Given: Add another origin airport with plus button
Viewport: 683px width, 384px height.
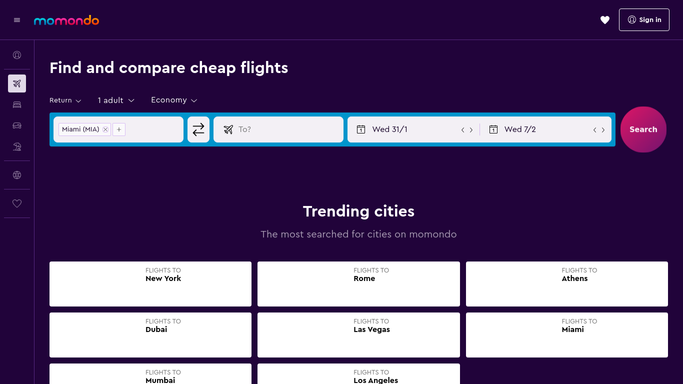Looking at the screenshot, I should pos(119,129).
